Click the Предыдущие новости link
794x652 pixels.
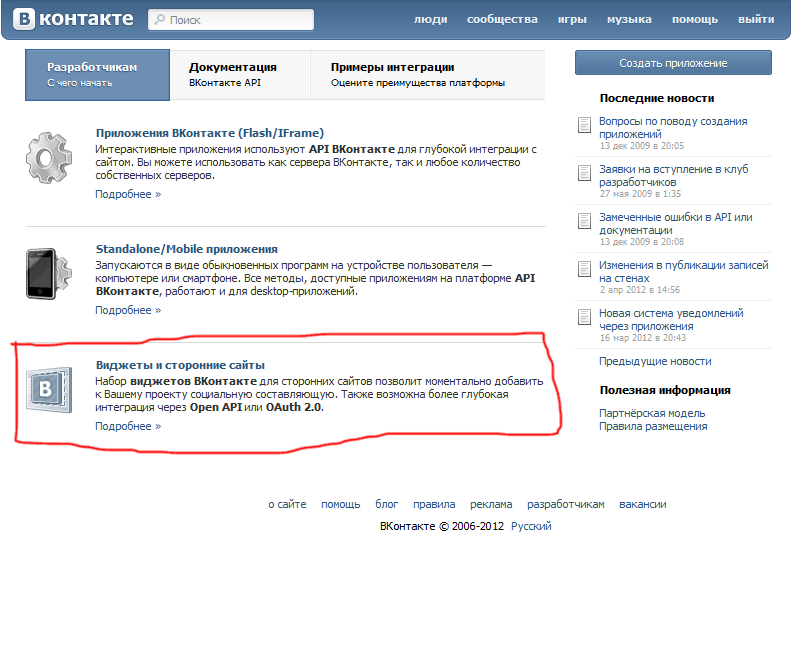tap(655, 361)
